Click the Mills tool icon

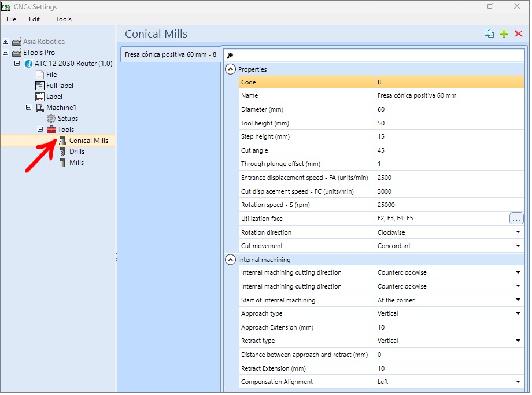coord(63,163)
